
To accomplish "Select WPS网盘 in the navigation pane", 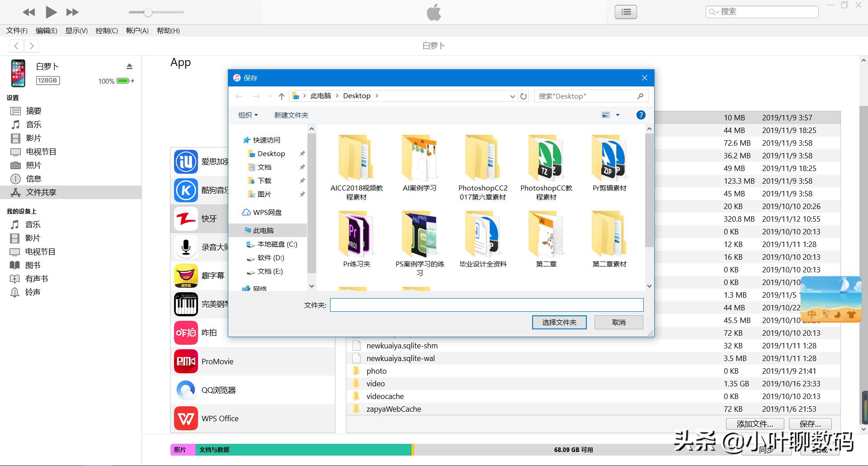I will pyautogui.click(x=267, y=213).
